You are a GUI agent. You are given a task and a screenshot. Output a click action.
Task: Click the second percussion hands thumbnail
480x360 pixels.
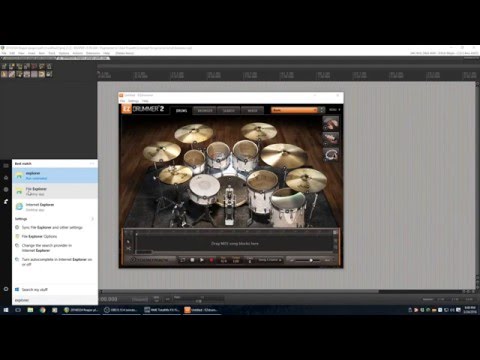pos(331,138)
